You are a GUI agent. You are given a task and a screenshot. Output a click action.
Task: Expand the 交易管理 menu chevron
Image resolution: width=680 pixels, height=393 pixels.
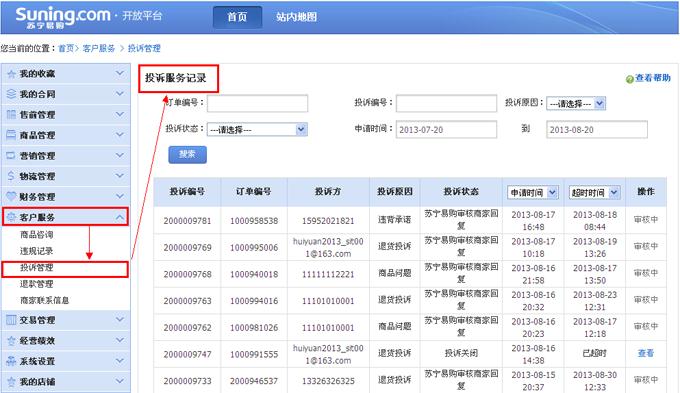pos(120,320)
